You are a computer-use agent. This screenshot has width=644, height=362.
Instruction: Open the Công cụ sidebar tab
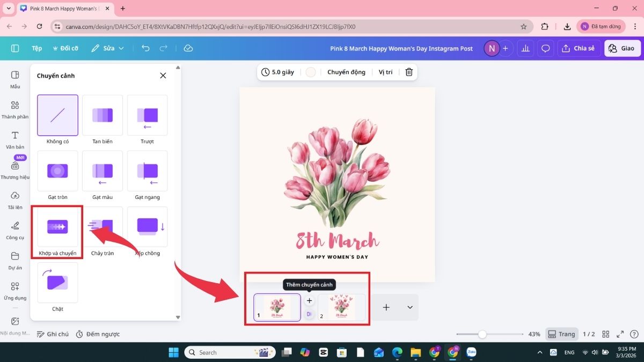tap(15, 230)
